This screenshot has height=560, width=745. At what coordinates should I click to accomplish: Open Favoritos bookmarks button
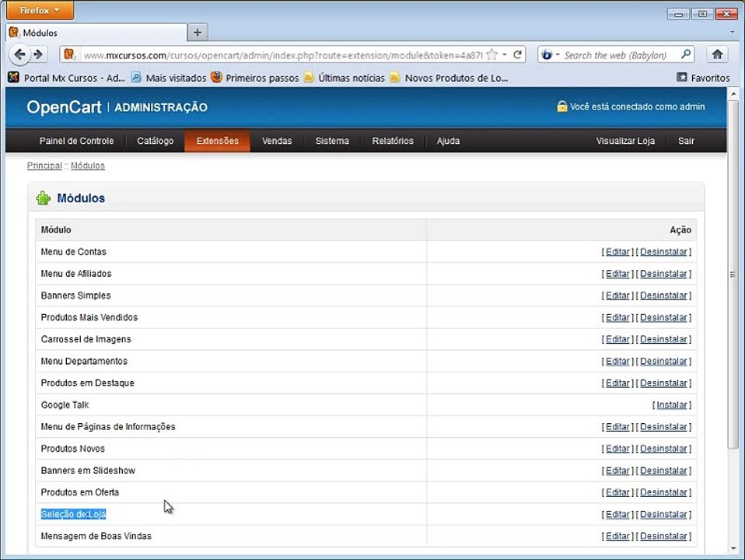coord(704,78)
